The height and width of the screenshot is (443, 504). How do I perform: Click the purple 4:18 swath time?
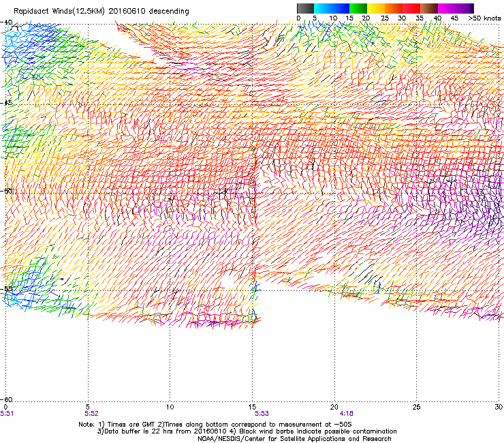tap(346, 414)
